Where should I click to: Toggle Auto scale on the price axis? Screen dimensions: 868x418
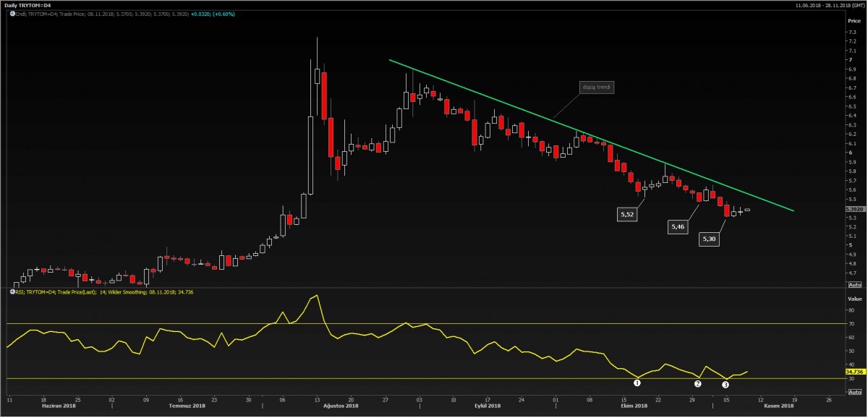click(854, 285)
